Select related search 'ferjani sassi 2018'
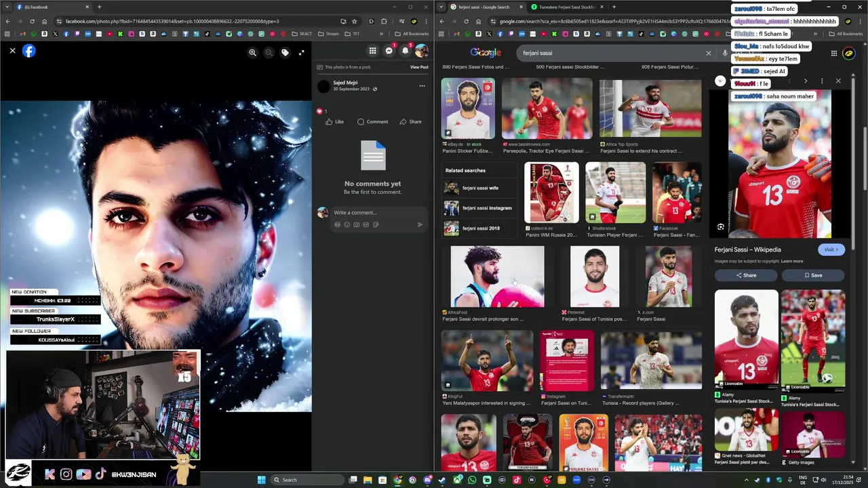This screenshot has height=488, width=868. 479,228
